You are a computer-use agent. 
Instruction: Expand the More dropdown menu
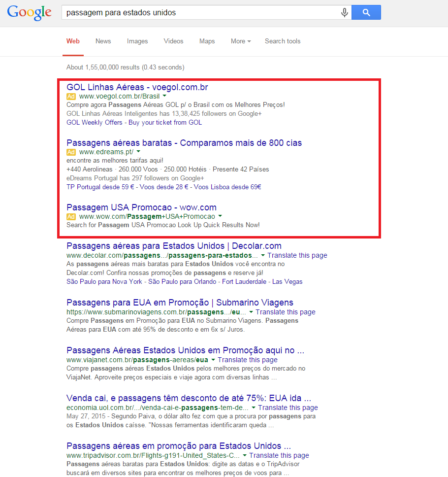pyautogui.click(x=241, y=41)
